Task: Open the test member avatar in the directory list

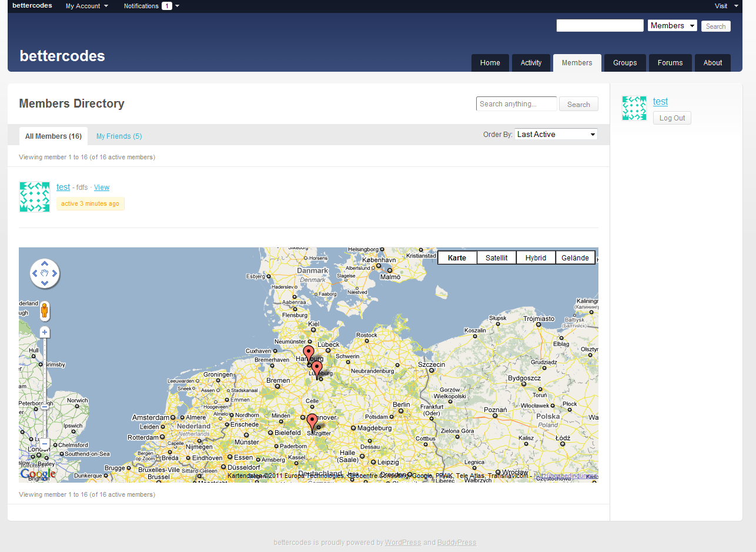Action: pos(34,196)
